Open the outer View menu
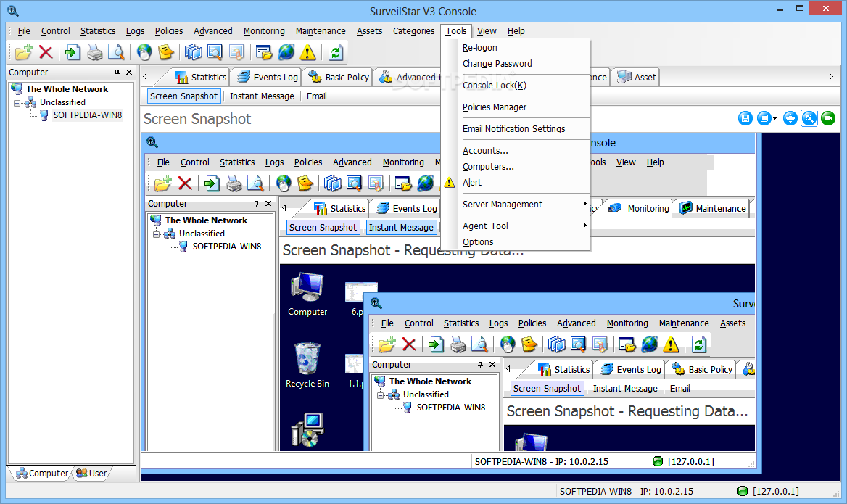The height and width of the screenshot is (504, 847). point(487,30)
